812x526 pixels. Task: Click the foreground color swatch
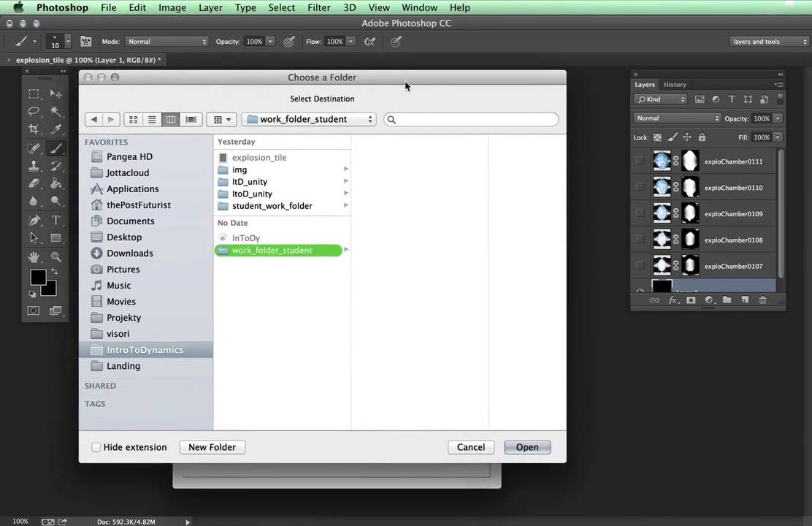(37, 277)
